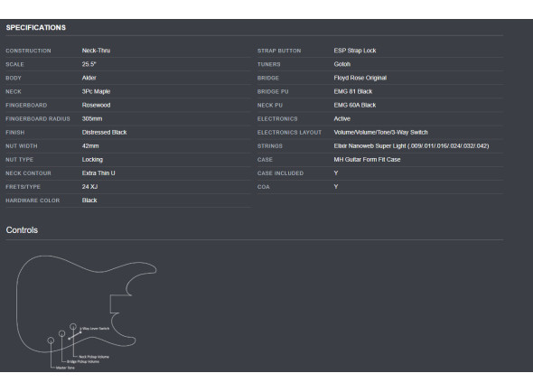Click the Master Tone knob circle
Image resolution: width=533 pixels, height=392 pixels.
tap(51, 340)
